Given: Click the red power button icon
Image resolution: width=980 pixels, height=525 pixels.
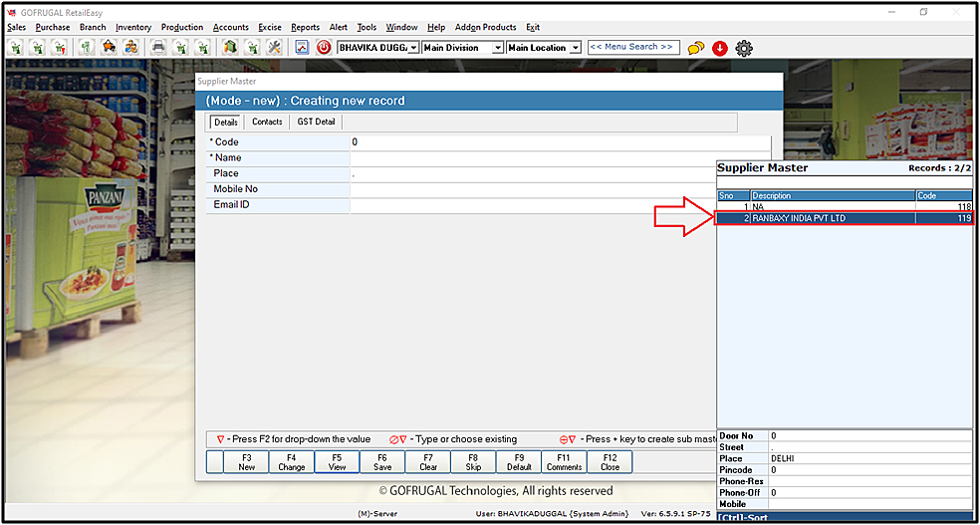Looking at the screenshot, I should [x=324, y=47].
